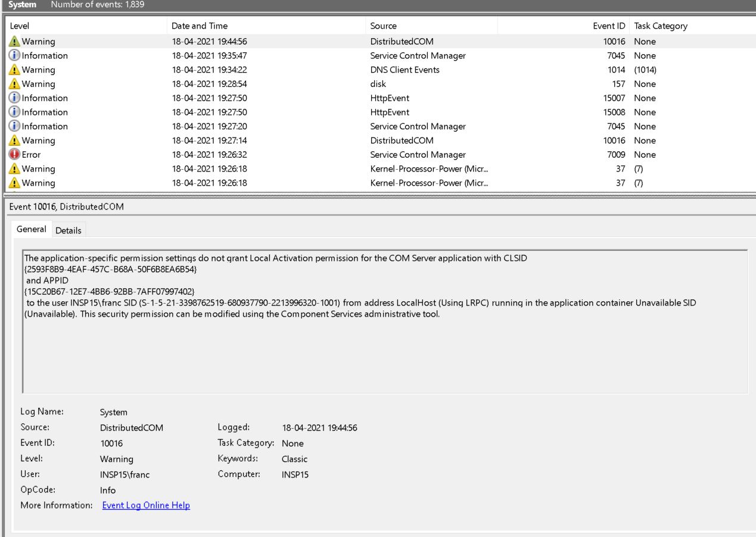Sort events by the Level column header

[x=86, y=26]
